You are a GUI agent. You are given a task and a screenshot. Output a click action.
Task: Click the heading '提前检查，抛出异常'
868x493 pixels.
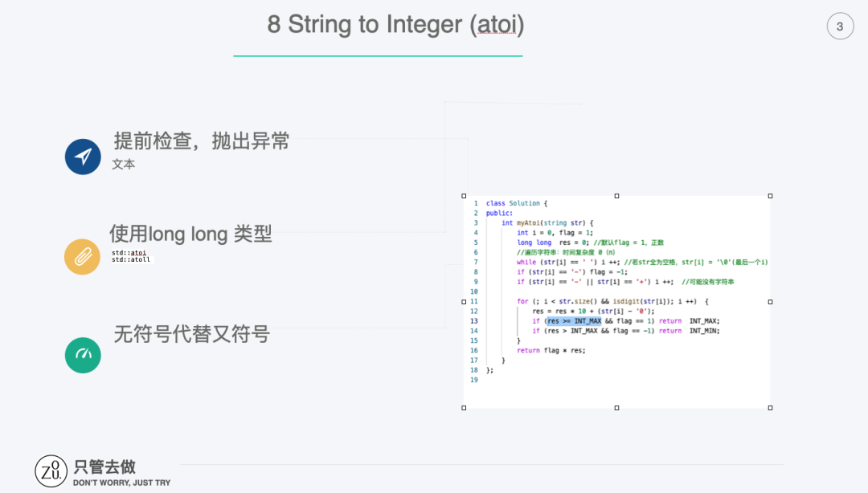[202, 141]
